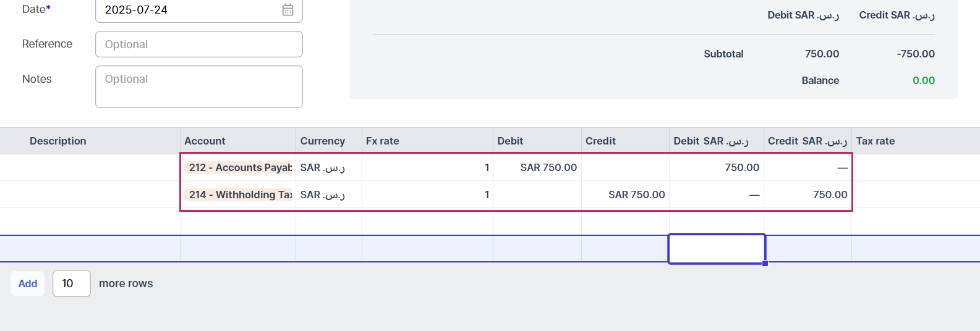This screenshot has width=980, height=331.
Task: Click the Add rows button
Action: coord(28,283)
